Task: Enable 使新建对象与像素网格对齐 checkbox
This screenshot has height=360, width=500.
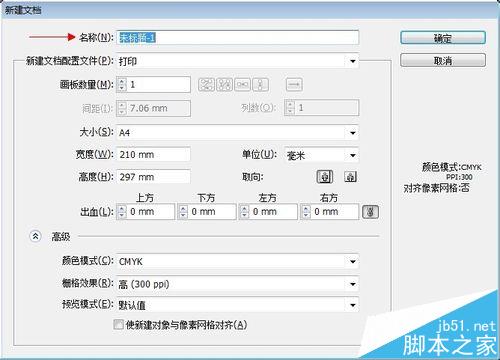Action: click(118, 325)
